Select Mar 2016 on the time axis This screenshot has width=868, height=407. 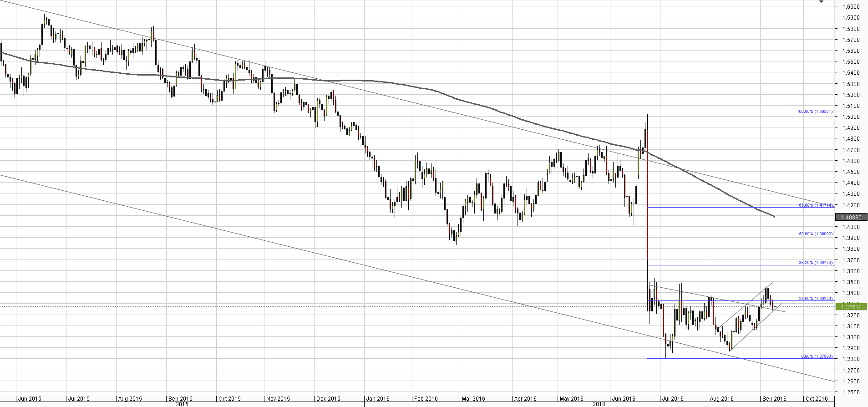tap(473, 399)
